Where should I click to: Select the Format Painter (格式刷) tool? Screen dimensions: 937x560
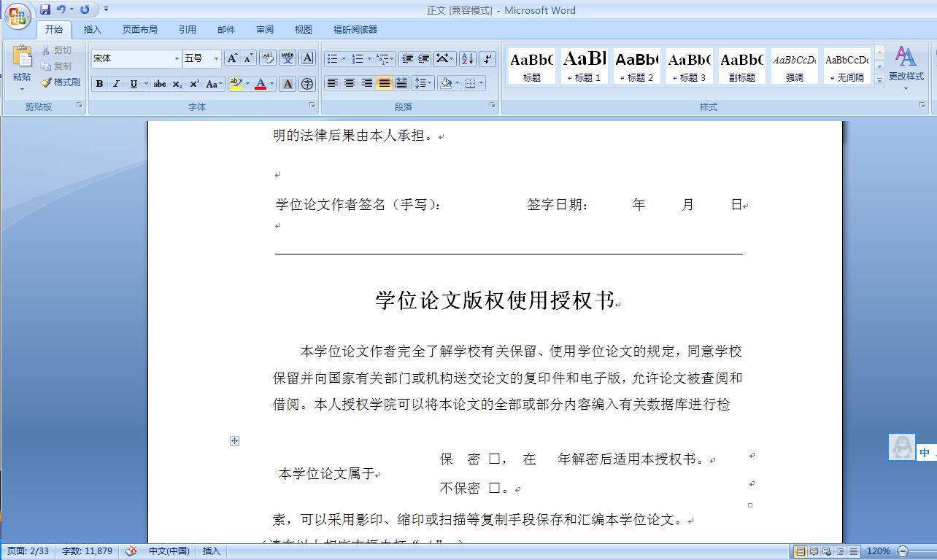click(x=61, y=82)
